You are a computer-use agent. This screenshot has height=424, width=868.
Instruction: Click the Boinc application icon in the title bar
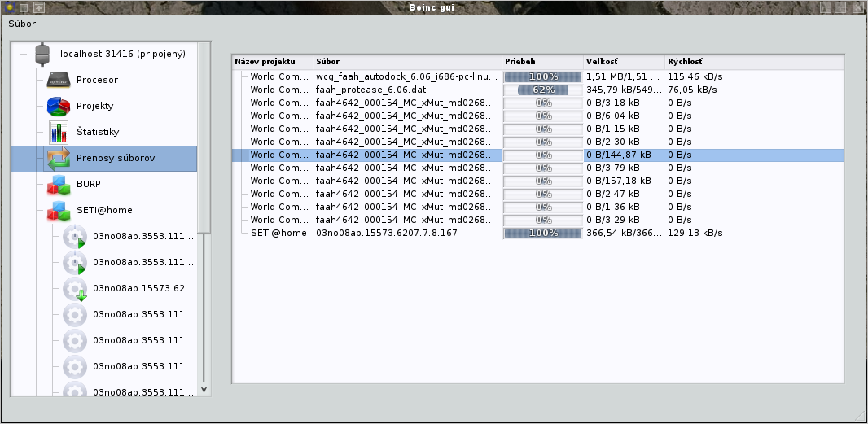[x=8, y=7]
